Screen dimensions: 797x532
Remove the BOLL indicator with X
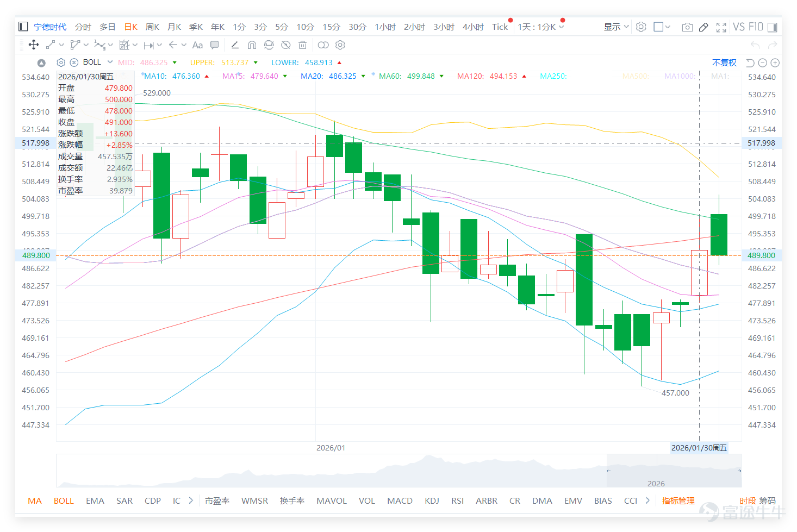tap(74, 62)
